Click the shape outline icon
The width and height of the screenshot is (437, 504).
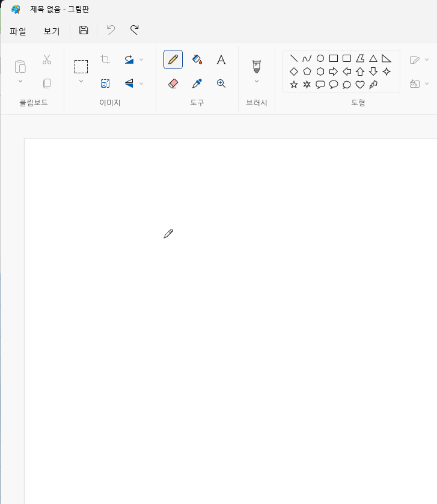click(x=415, y=60)
